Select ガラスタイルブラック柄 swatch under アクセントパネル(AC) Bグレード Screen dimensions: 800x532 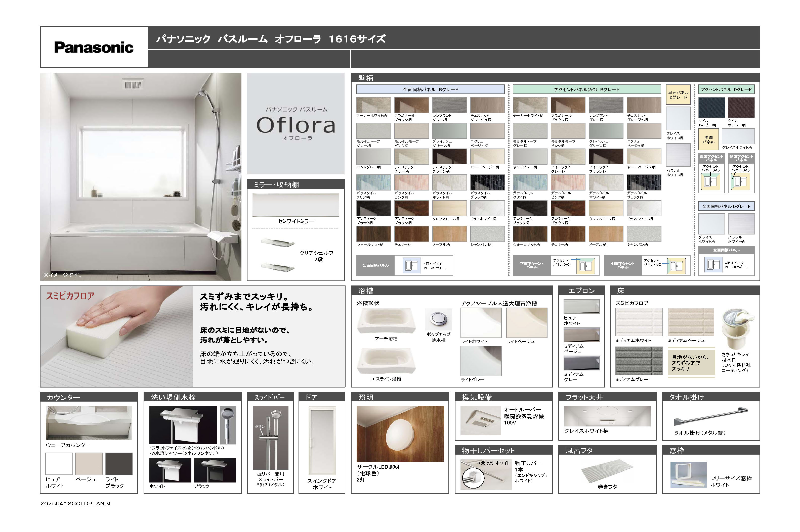[x=644, y=182]
